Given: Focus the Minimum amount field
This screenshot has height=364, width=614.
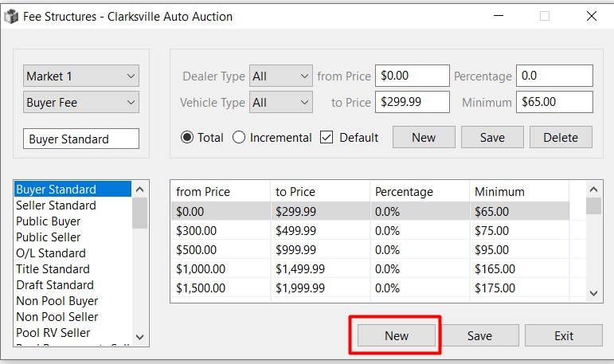Looking at the screenshot, I should click(554, 102).
